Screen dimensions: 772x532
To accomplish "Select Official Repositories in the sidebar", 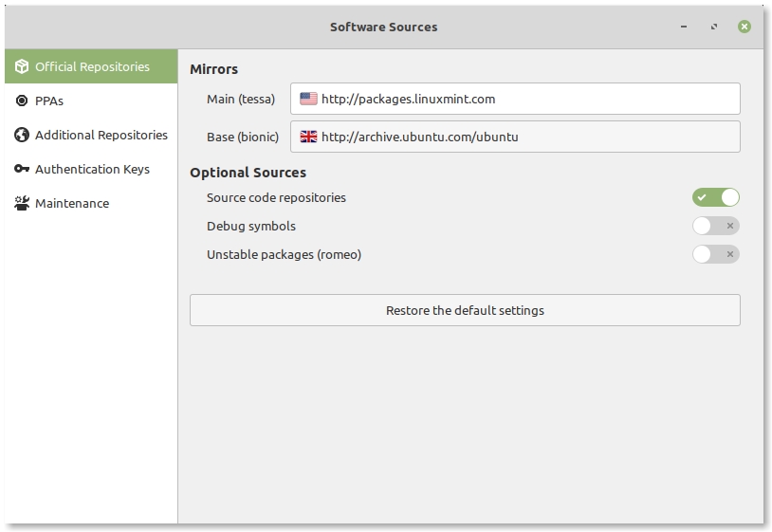I will click(91, 66).
